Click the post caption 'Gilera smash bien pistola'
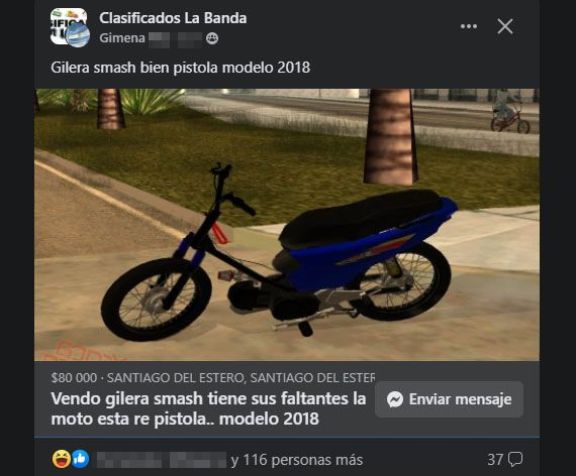The width and height of the screenshot is (576, 476). (x=180, y=68)
